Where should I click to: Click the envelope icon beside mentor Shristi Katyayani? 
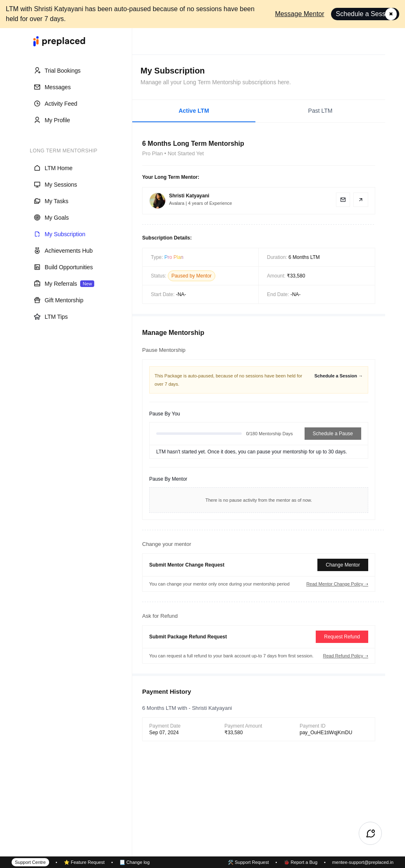click(343, 200)
